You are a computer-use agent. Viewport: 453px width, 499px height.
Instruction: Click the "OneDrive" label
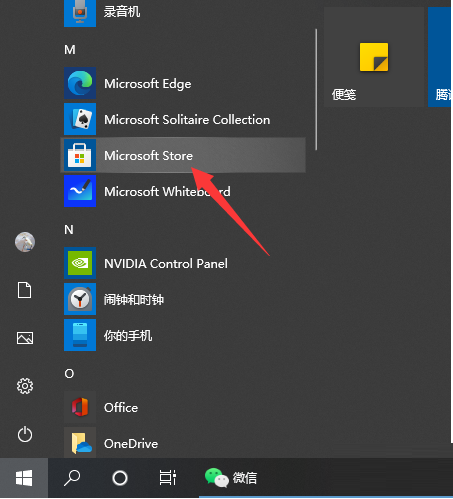[x=131, y=444]
